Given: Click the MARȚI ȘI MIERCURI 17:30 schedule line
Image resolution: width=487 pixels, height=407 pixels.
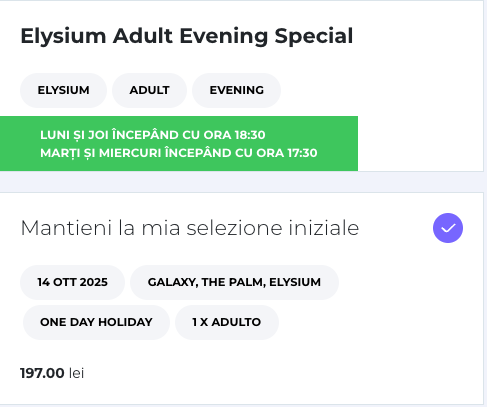Looking at the screenshot, I should tap(179, 153).
